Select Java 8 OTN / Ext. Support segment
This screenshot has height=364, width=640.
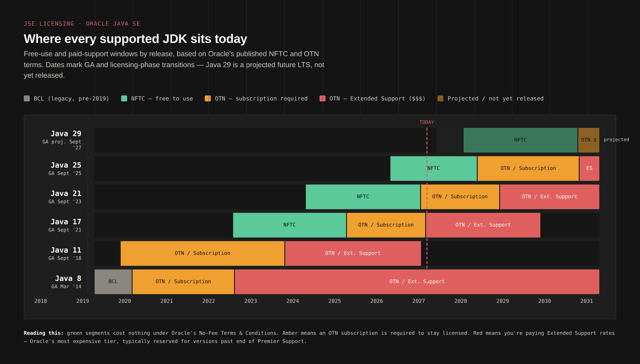[417, 282]
